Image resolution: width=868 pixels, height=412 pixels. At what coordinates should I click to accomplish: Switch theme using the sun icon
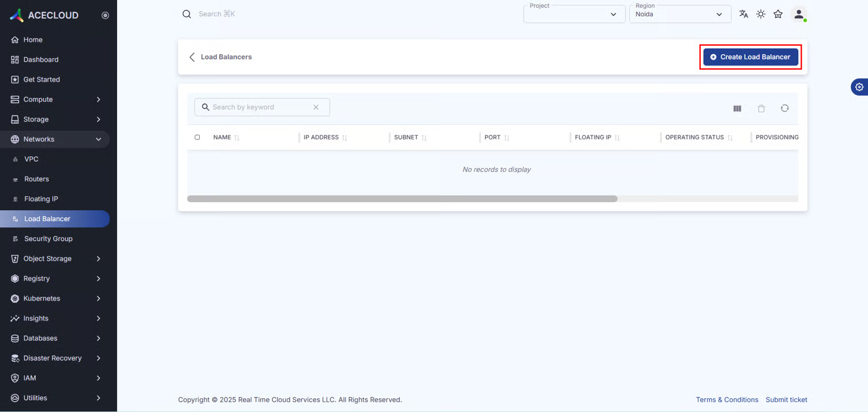click(761, 14)
